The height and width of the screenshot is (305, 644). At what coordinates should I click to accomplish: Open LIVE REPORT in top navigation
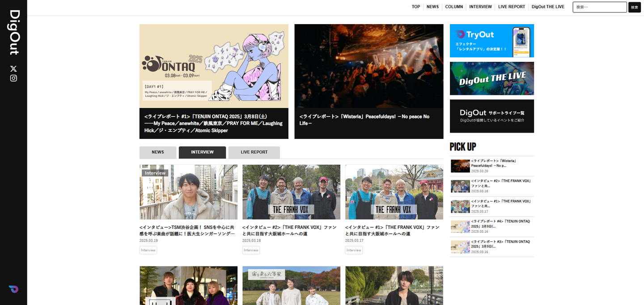tap(512, 7)
